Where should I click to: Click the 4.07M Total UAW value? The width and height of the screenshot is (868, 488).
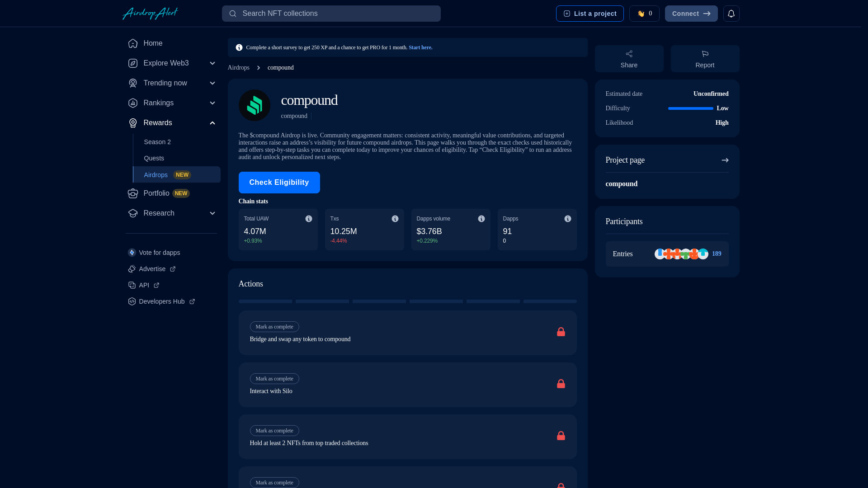pos(255,231)
